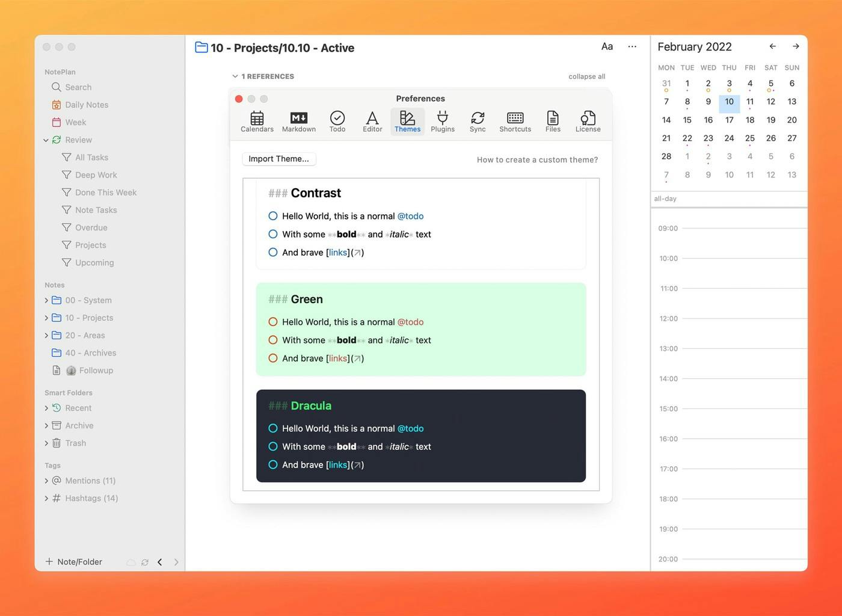Expand the Archive smart folder

point(46,425)
